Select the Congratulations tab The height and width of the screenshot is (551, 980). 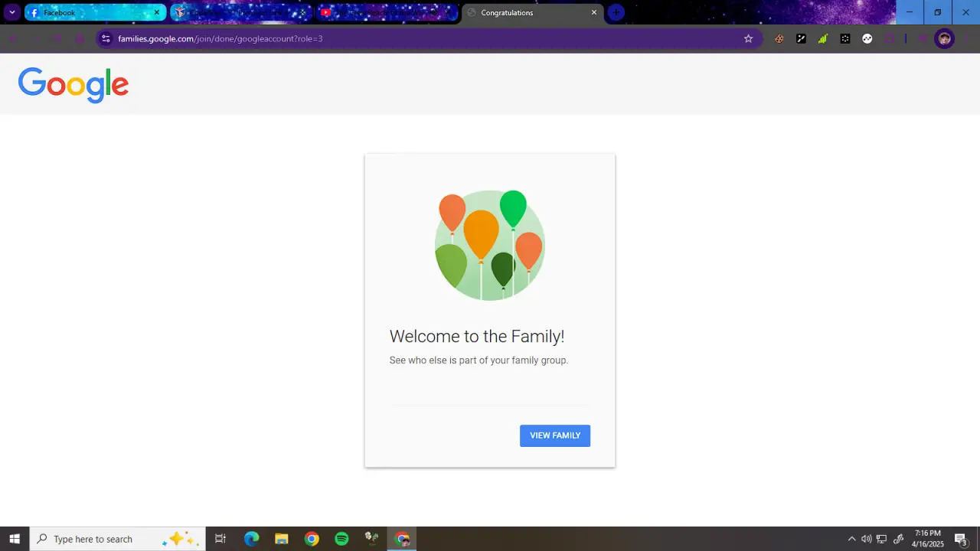(x=532, y=12)
